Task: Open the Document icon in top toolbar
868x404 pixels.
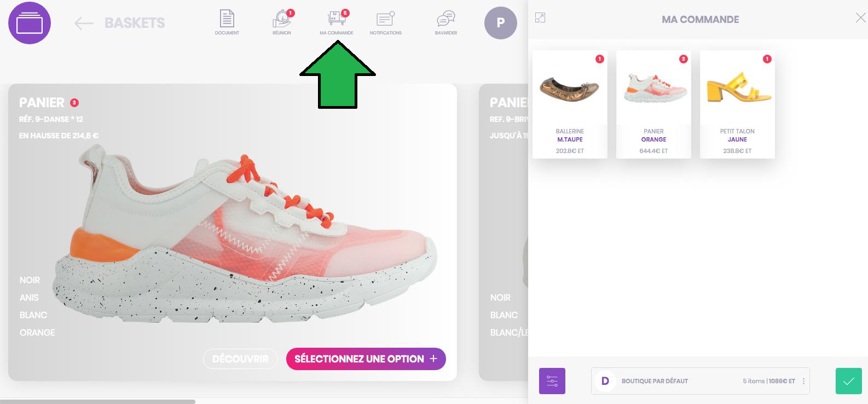Action: [x=227, y=22]
